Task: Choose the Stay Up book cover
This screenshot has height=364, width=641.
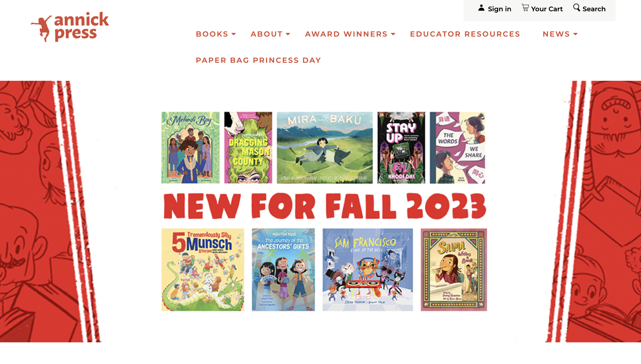Action: pyautogui.click(x=401, y=148)
